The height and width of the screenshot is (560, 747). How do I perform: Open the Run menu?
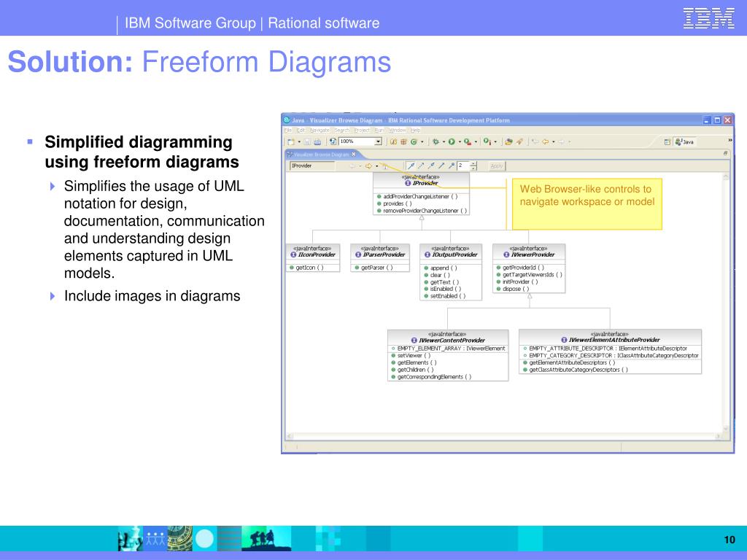point(379,130)
